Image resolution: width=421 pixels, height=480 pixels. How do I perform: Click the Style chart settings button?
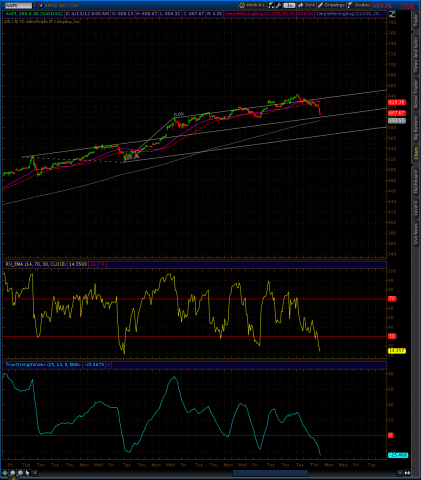click(x=306, y=5)
